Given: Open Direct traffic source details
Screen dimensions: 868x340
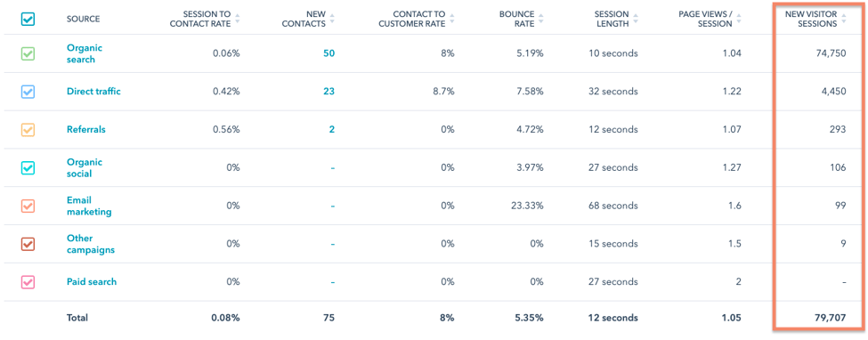Looking at the screenshot, I should pos(93,92).
